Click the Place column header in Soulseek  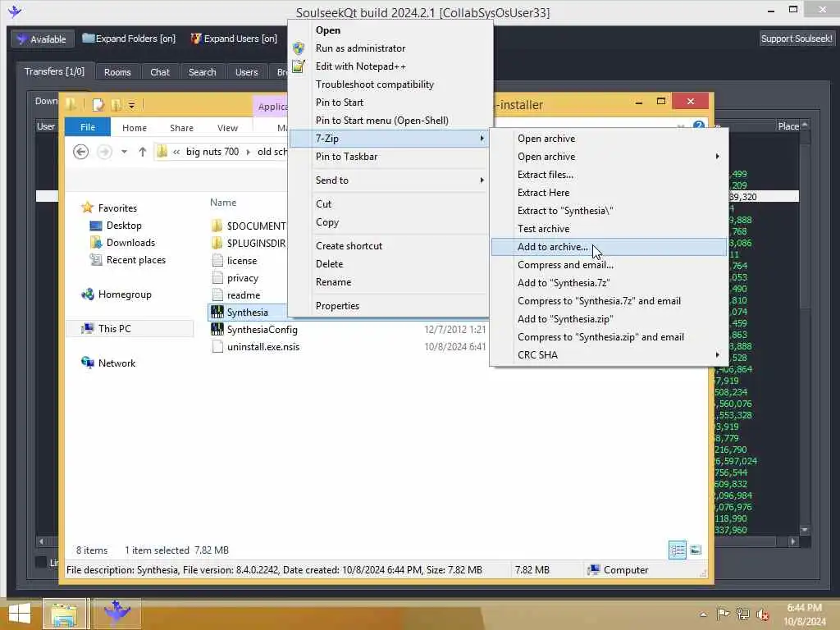[788, 126]
